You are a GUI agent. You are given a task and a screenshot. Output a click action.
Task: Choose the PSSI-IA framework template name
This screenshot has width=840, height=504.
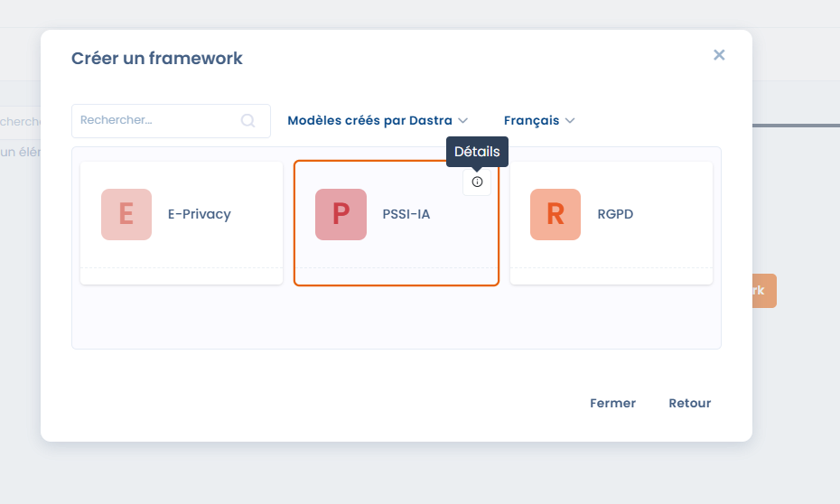(406, 214)
